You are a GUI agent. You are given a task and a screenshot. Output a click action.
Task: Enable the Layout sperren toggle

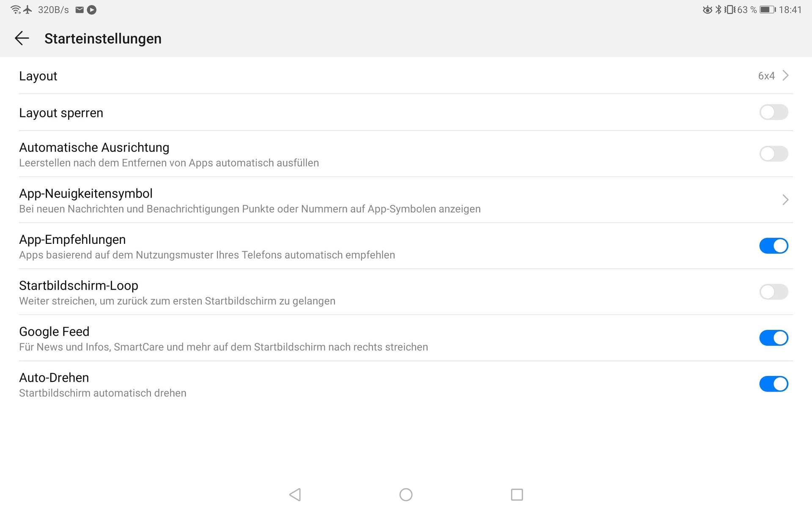(x=774, y=112)
